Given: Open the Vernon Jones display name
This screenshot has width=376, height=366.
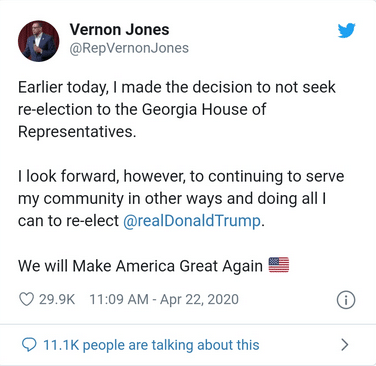Looking at the screenshot, I should point(119,29).
